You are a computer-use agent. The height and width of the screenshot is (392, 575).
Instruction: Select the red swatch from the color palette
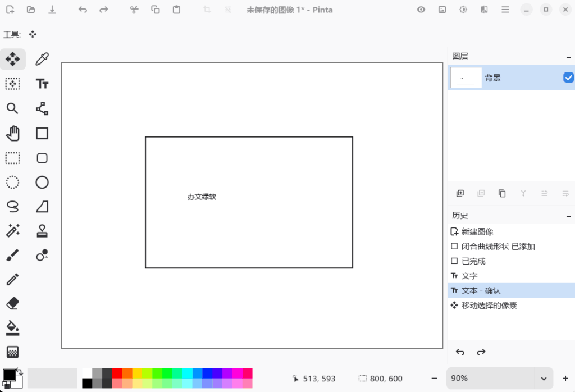tap(115, 372)
